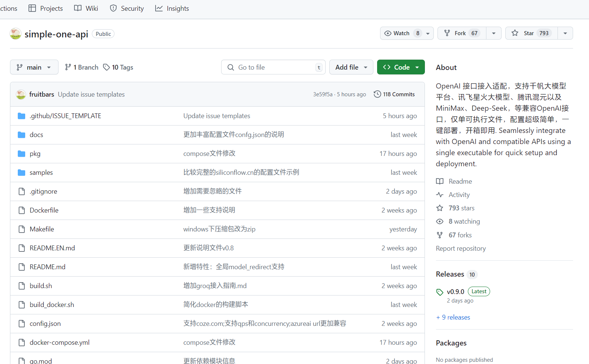The height and width of the screenshot is (364, 589).
Task: Open the 10 Tags link
Action: [118, 67]
